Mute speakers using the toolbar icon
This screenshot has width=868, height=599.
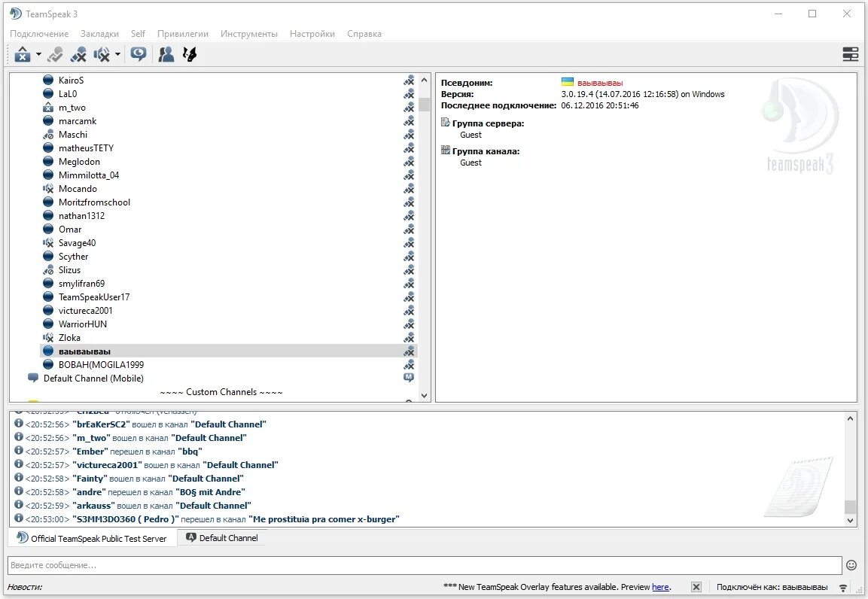click(102, 54)
